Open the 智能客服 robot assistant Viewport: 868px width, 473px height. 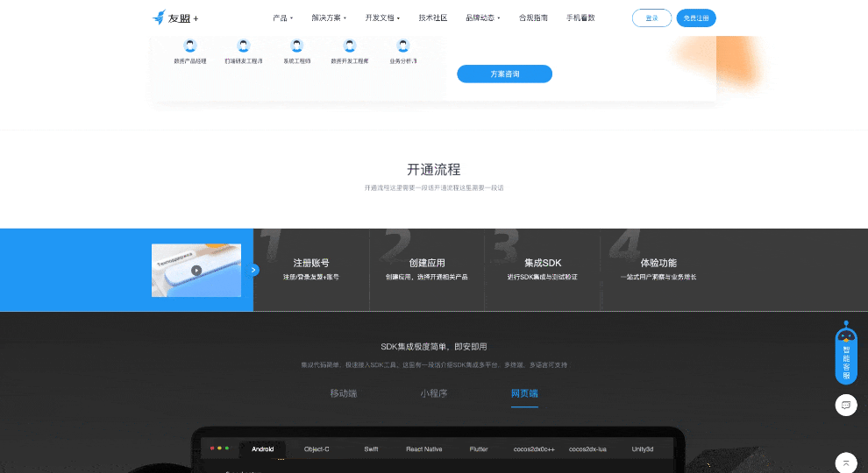pos(846,352)
